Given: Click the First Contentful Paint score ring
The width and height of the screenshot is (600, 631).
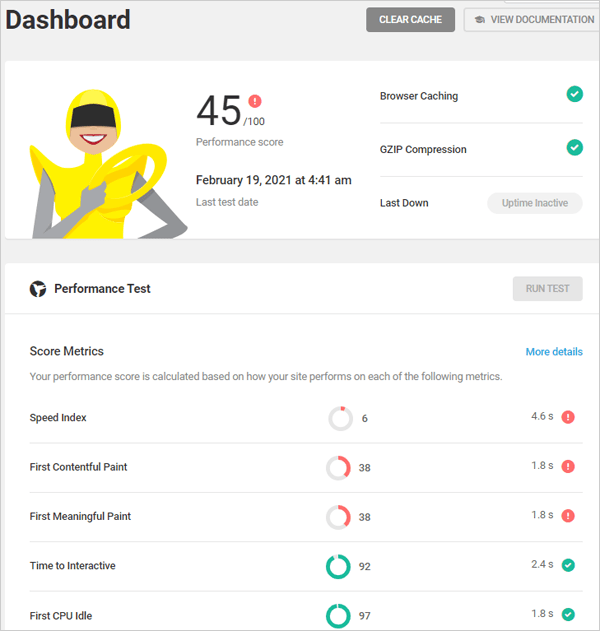Looking at the screenshot, I should 338,468.
